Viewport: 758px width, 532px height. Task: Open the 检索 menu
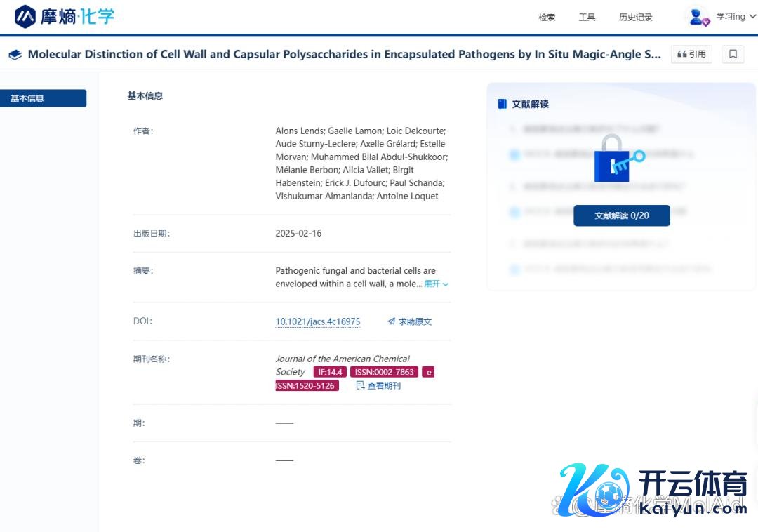[547, 18]
